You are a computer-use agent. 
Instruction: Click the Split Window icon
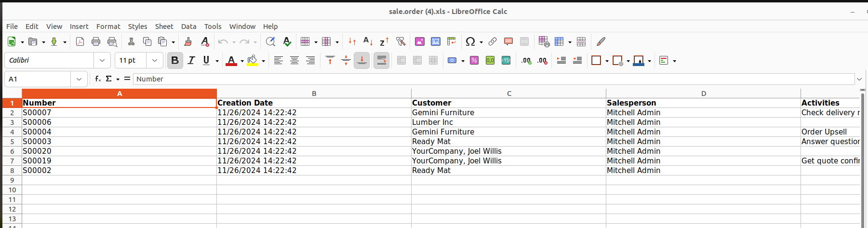pyautogui.click(x=581, y=42)
